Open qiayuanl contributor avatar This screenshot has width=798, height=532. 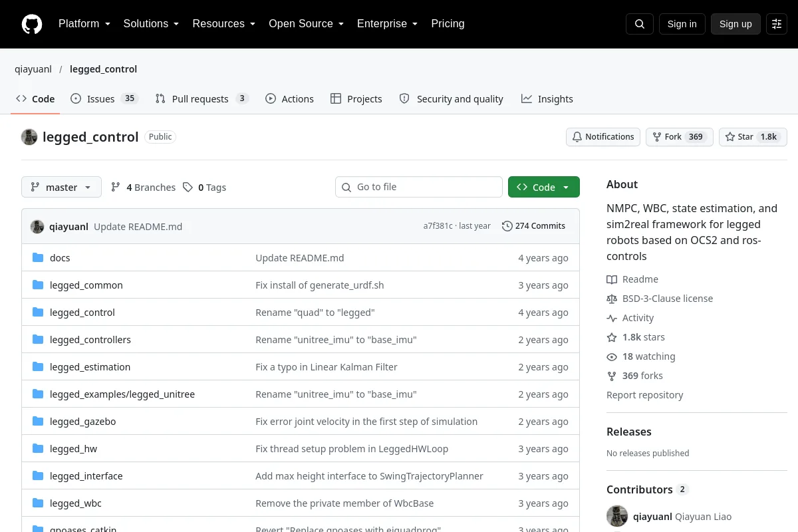pyautogui.click(x=617, y=516)
